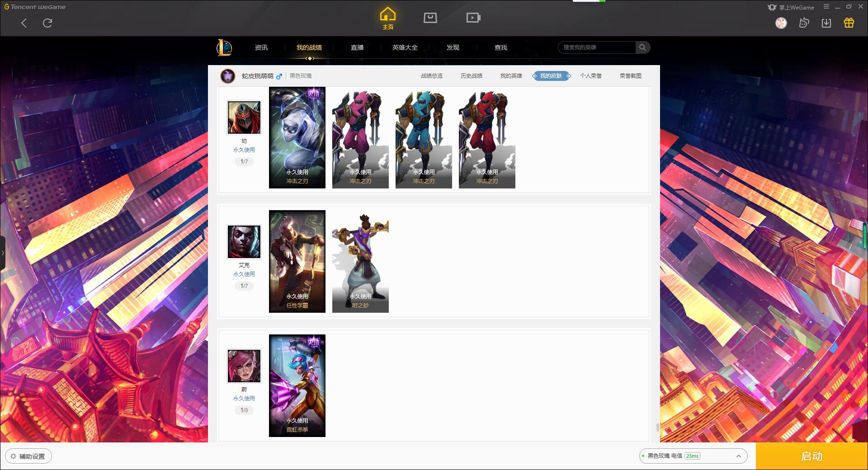
Task: Click the League of Legends logo
Action: pos(224,47)
